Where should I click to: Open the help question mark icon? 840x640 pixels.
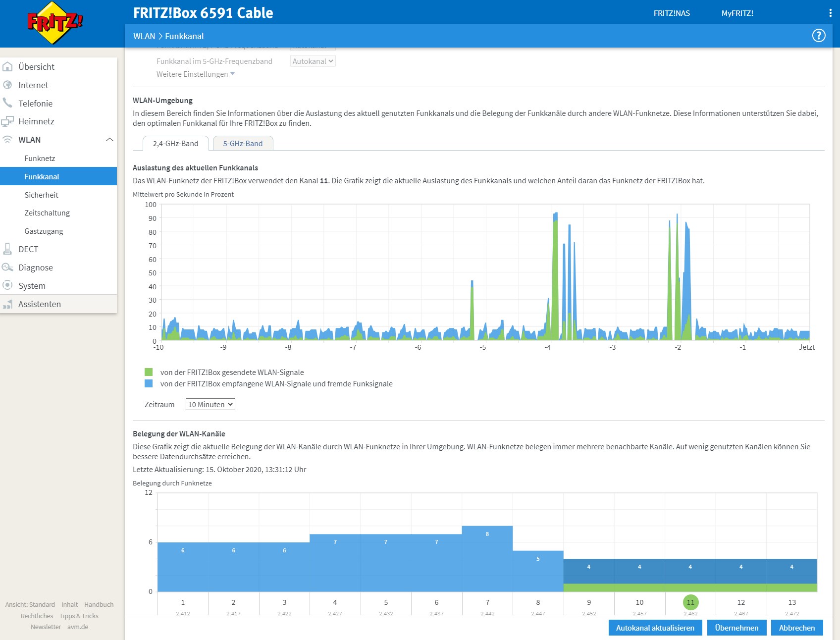[819, 36]
